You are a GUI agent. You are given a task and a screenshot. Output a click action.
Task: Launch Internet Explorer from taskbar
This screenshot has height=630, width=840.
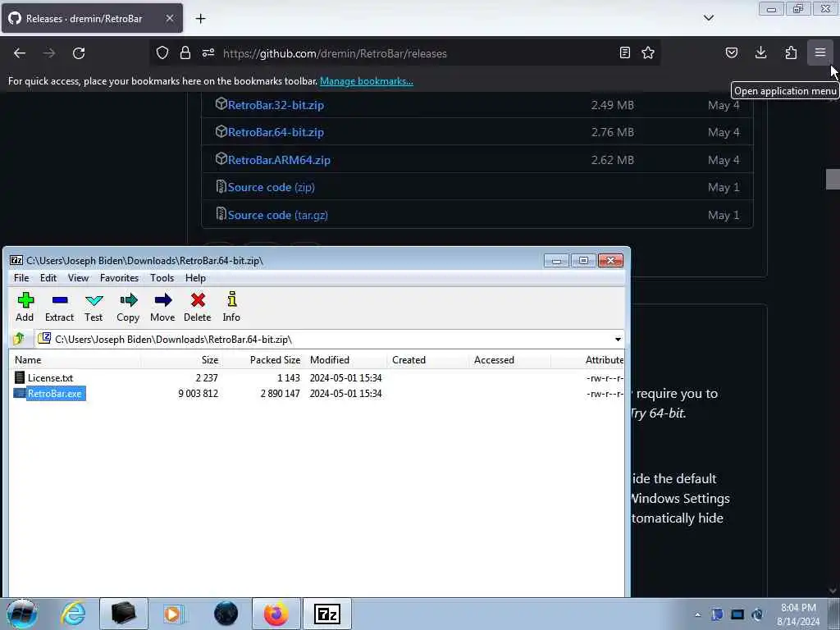(73, 614)
